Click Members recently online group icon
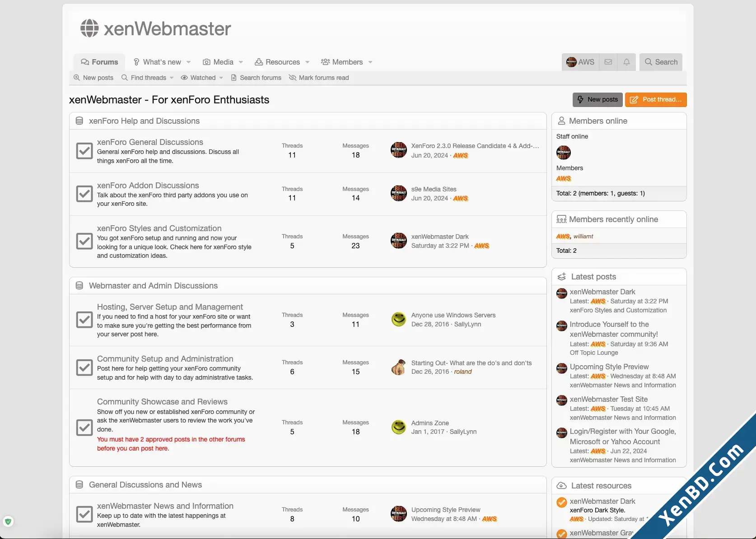 [561, 219]
